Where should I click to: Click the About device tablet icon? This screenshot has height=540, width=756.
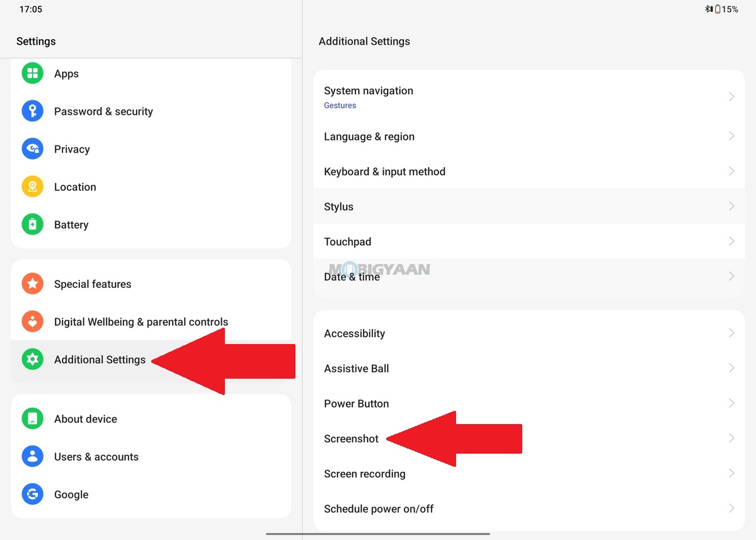click(33, 419)
